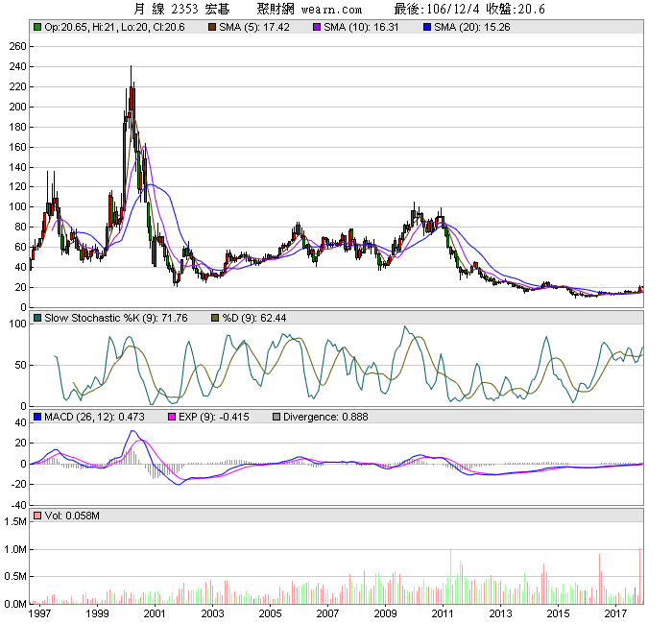Viewport: 672px width, 624px height.
Task: Click the 'wearn.com' text in title
Action: click(331, 10)
